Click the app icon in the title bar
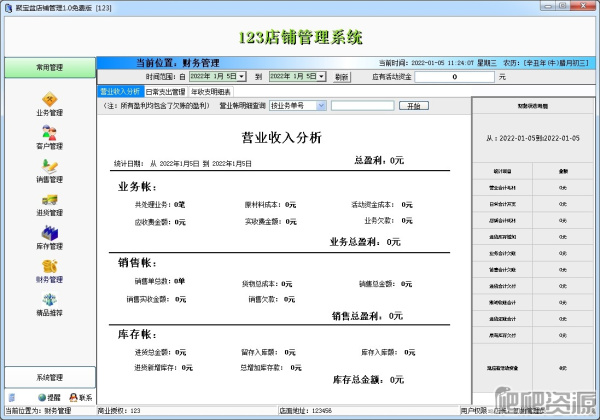Screen dimensions: 600x420 tap(8, 8)
